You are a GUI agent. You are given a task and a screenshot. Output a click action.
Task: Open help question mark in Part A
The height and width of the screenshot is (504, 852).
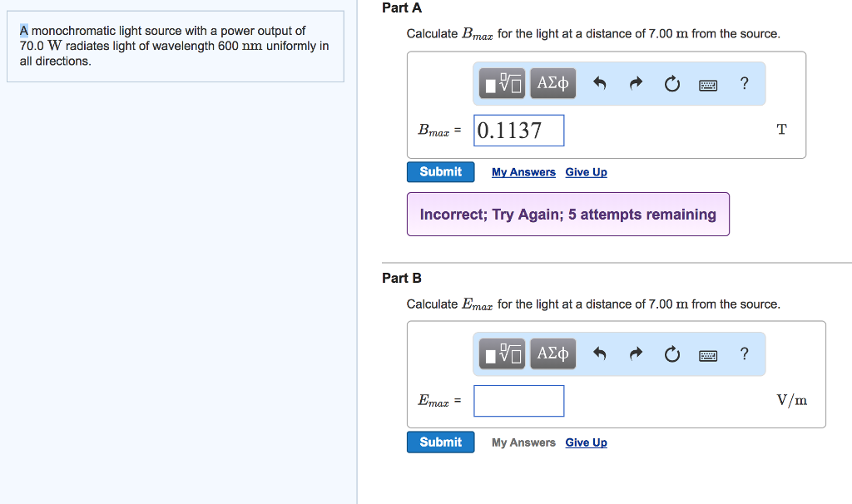click(744, 83)
